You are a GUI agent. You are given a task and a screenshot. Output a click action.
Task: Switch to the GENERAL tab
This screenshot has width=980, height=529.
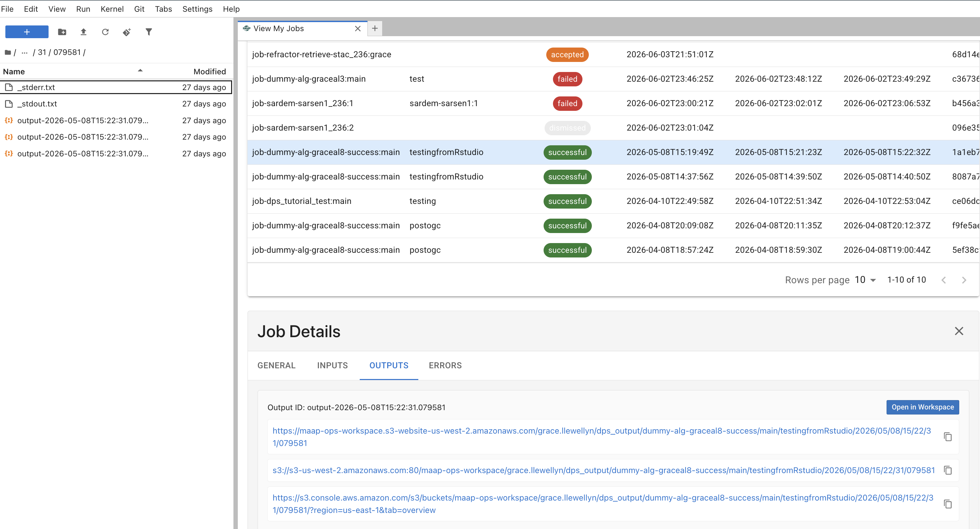point(276,365)
